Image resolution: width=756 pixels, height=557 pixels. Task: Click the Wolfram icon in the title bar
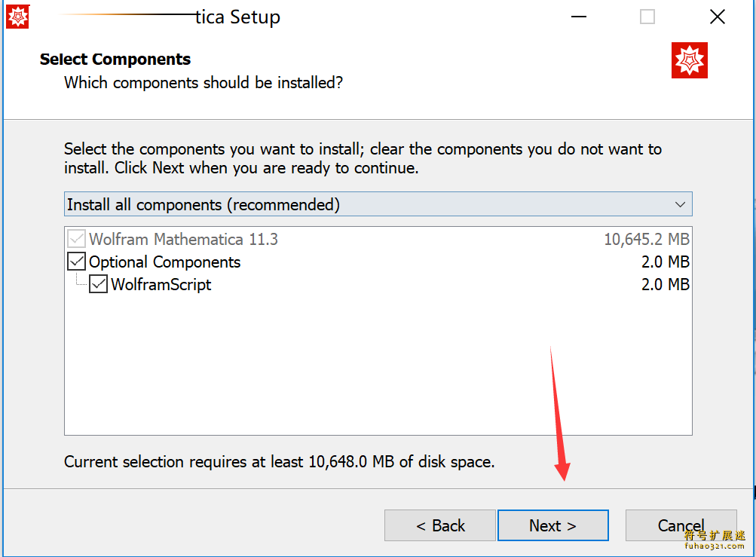point(18,17)
